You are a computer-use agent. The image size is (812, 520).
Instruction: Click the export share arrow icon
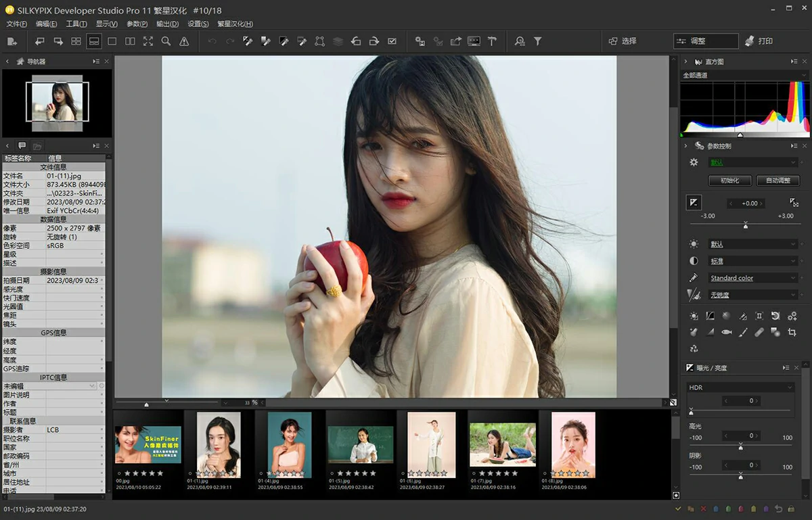click(456, 41)
